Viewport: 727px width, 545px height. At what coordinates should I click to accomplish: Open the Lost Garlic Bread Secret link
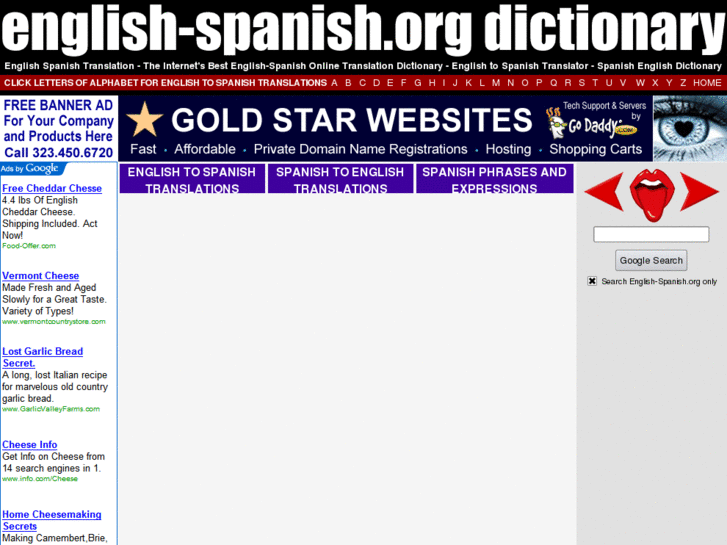click(x=42, y=357)
